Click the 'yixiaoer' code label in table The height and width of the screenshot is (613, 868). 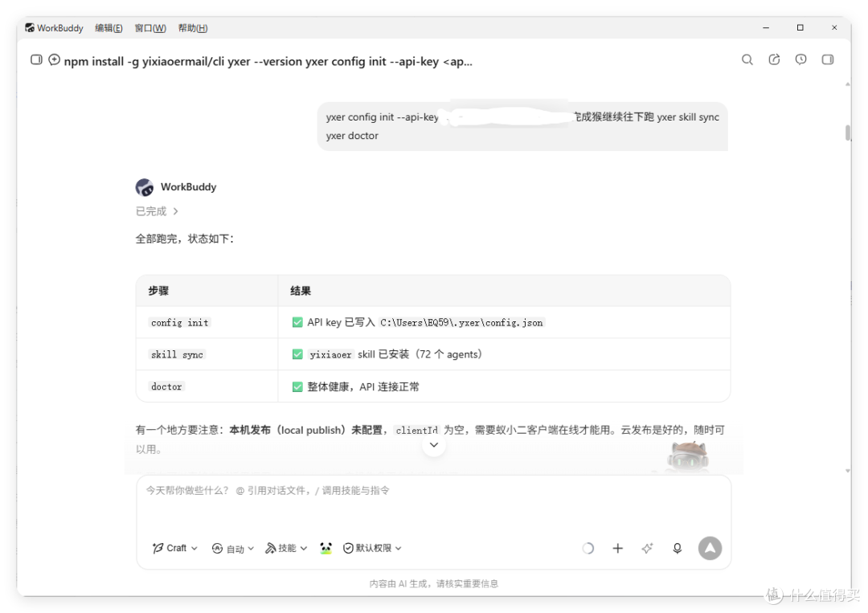tap(330, 354)
